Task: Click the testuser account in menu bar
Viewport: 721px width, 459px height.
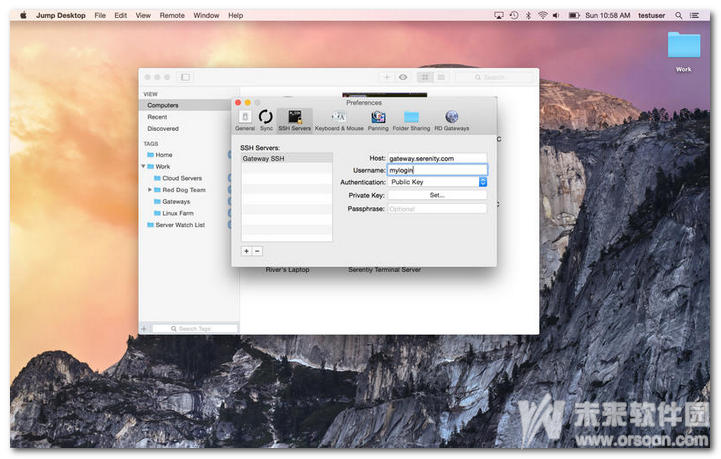Action: click(652, 15)
